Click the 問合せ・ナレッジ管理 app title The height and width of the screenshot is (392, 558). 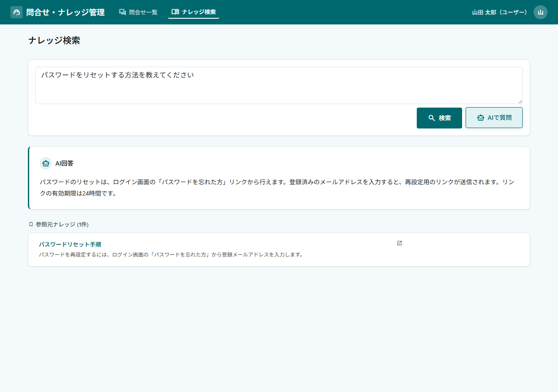pos(65,12)
